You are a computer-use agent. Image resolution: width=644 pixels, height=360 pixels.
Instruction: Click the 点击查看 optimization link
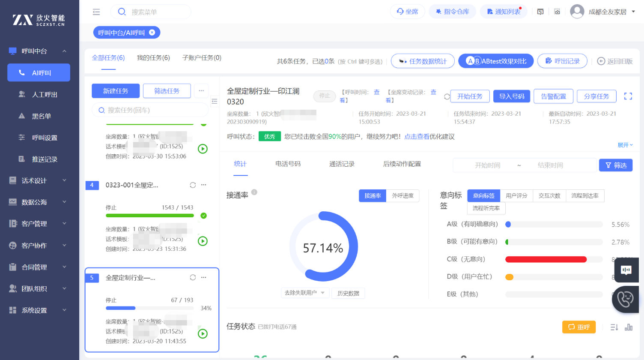(x=416, y=137)
